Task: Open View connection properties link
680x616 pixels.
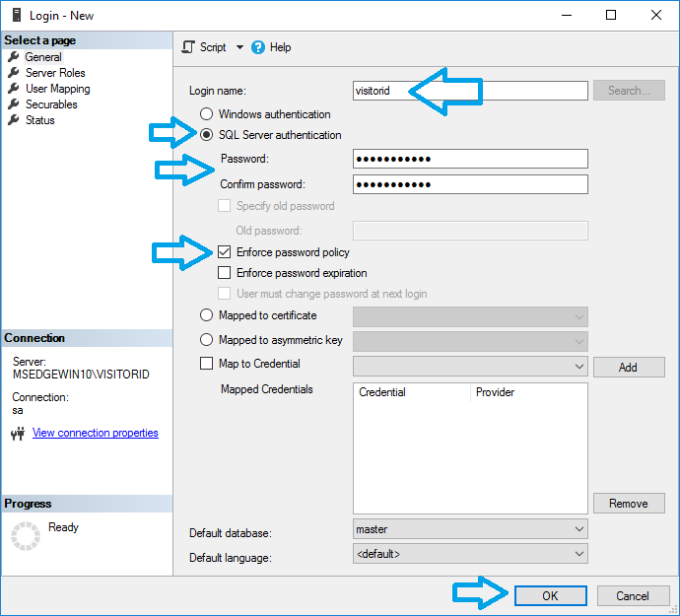Action: pos(95,433)
